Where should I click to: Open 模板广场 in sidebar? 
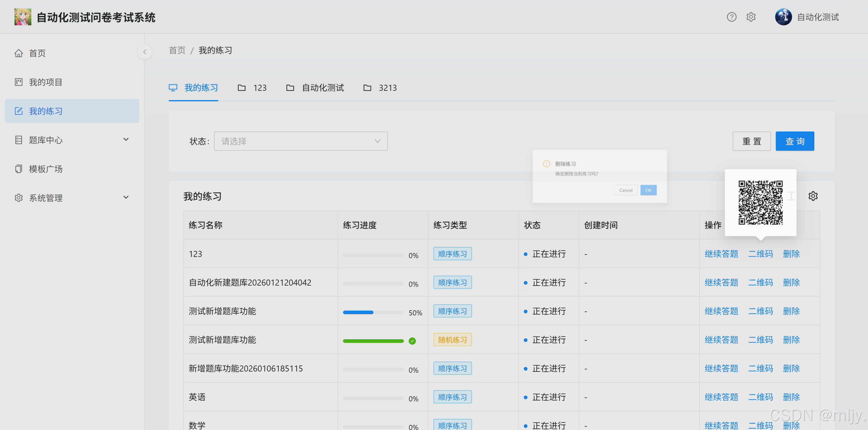[46, 169]
